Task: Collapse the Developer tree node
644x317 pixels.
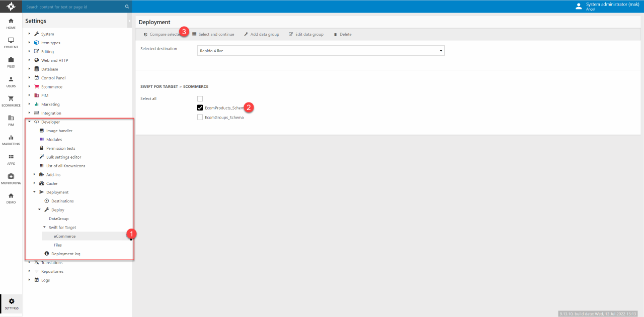Action: 30,122
